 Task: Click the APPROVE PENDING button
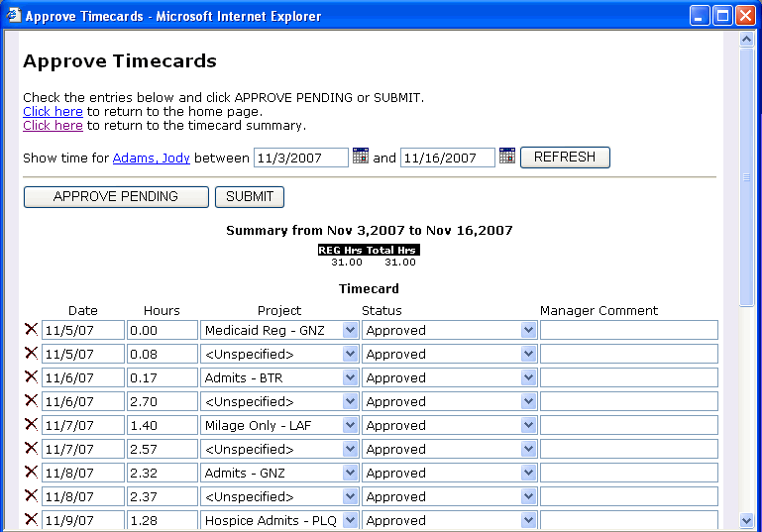point(116,196)
